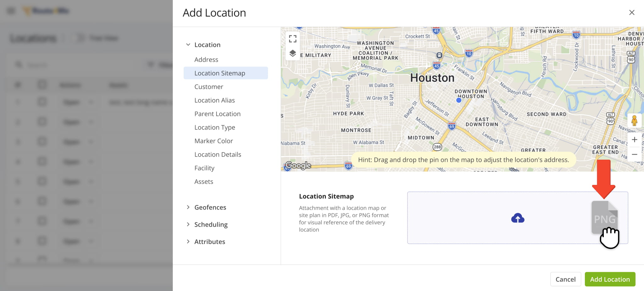The image size is (644, 291).
Task: Click the Google logo on map
Action: click(x=298, y=165)
